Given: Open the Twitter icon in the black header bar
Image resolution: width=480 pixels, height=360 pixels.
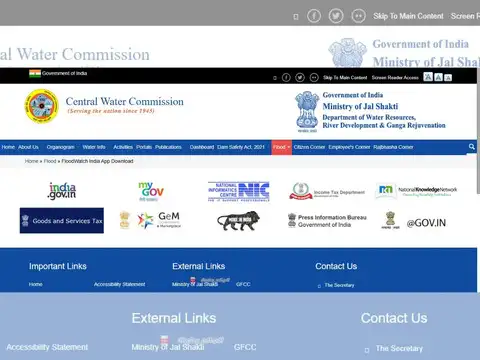Looking at the screenshot, I should pyautogui.click(x=300, y=78).
